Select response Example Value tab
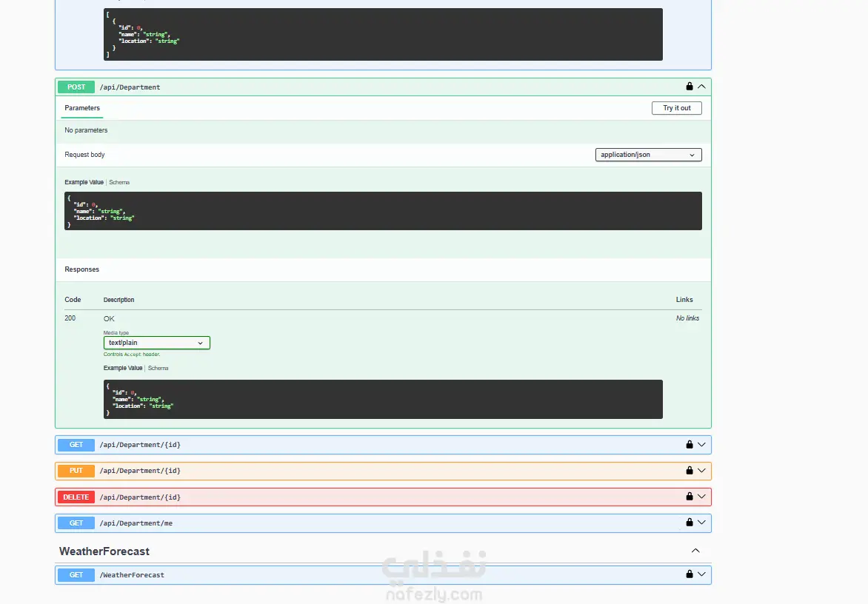The width and height of the screenshot is (868, 604). tap(122, 368)
